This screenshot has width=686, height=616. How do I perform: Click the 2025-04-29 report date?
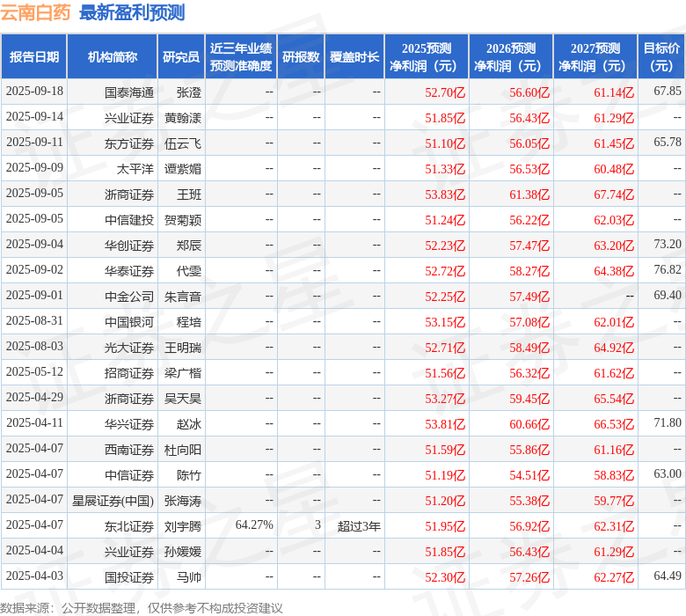[34, 398]
